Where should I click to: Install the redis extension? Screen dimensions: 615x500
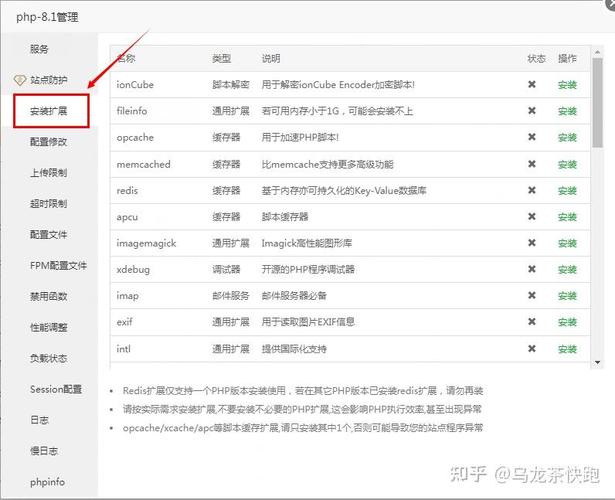click(567, 191)
